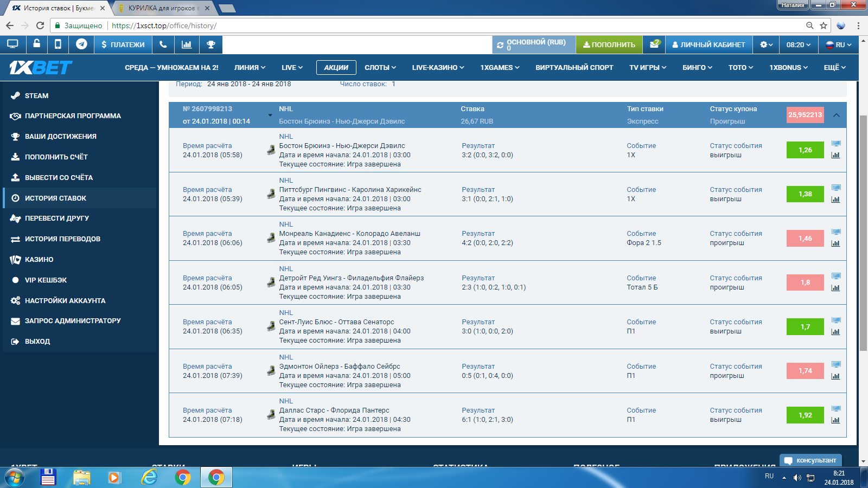Open the СЛОТЫ menu

point(380,67)
